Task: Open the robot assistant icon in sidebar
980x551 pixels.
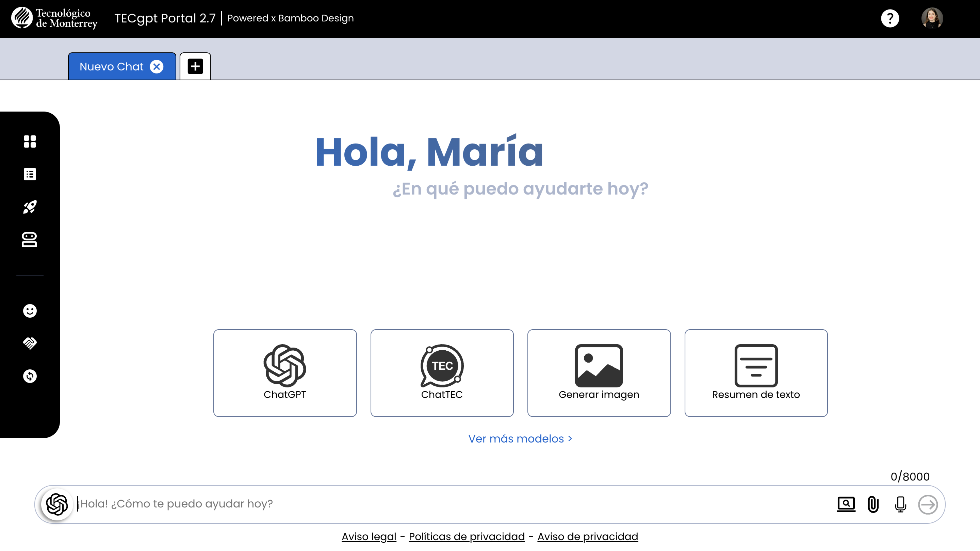Action: tap(29, 240)
